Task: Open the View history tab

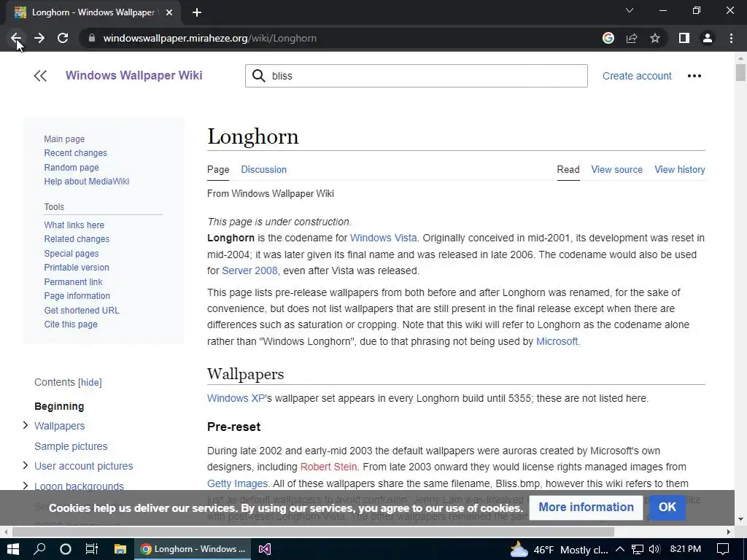Action: point(680,169)
